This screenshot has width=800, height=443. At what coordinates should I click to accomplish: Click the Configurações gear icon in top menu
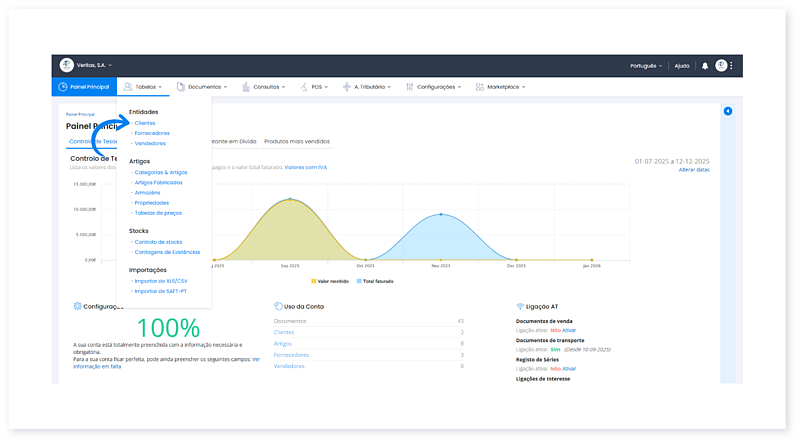point(409,87)
